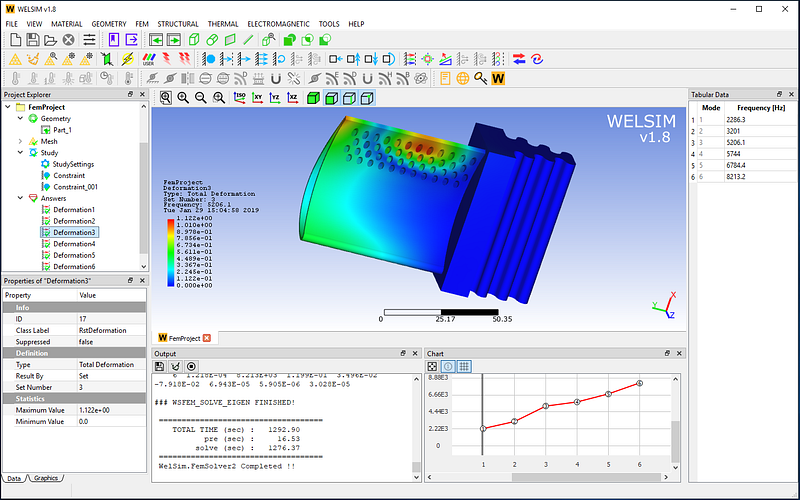800x500 pixels.
Task: Select Deformation1 in the tree
Action: click(x=74, y=210)
